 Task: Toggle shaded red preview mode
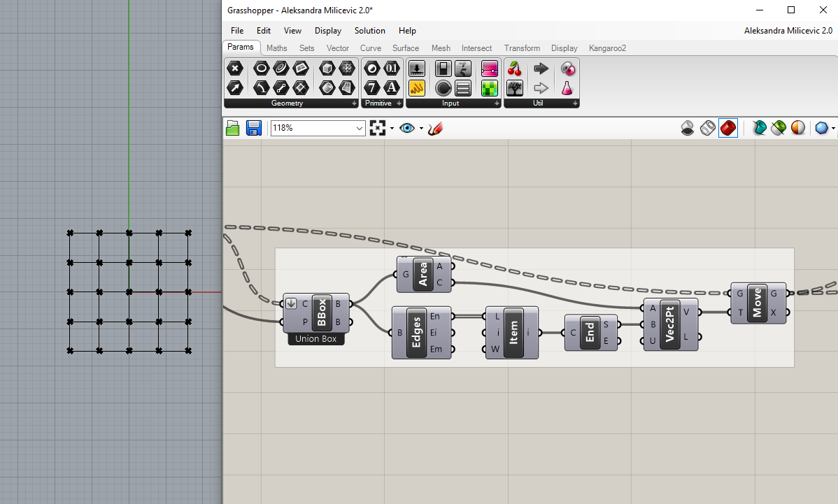click(728, 128)
